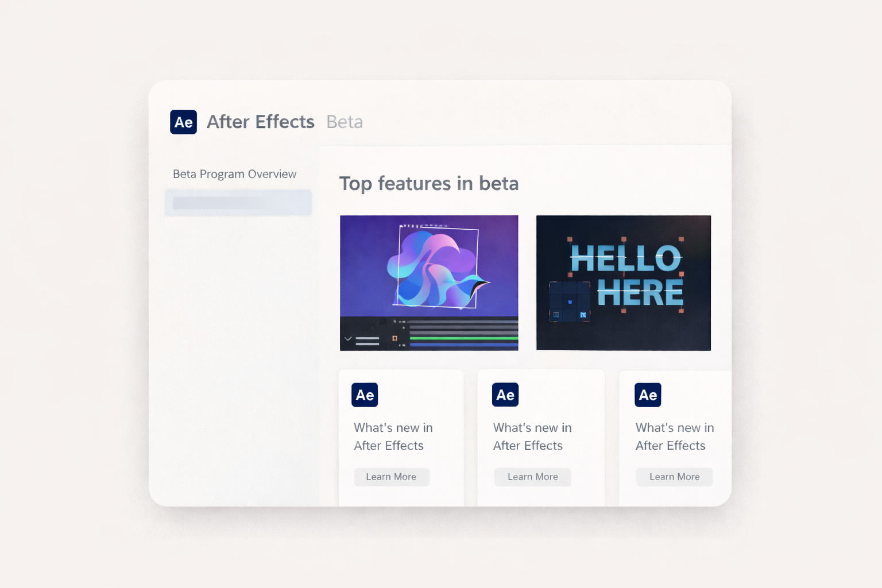Click the Ae icon in the middle card
This screenshot has width=882, height=588.
[505, 395]
